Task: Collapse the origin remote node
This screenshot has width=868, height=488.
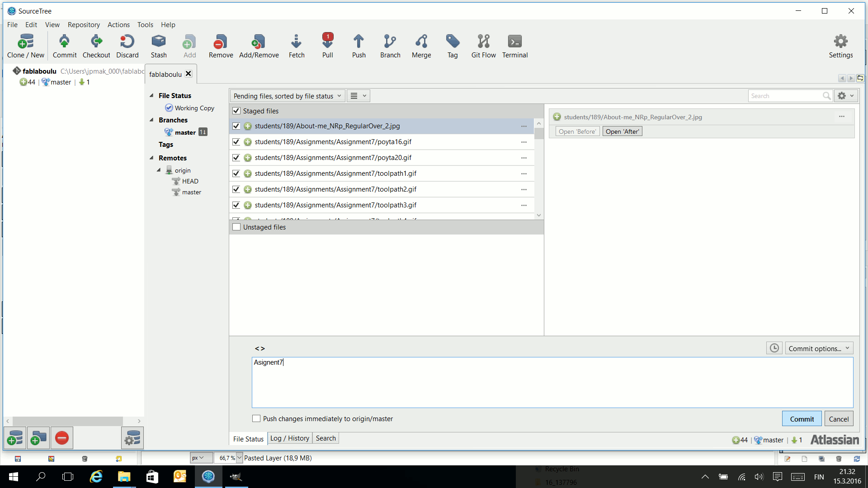Action: (159, 170)
